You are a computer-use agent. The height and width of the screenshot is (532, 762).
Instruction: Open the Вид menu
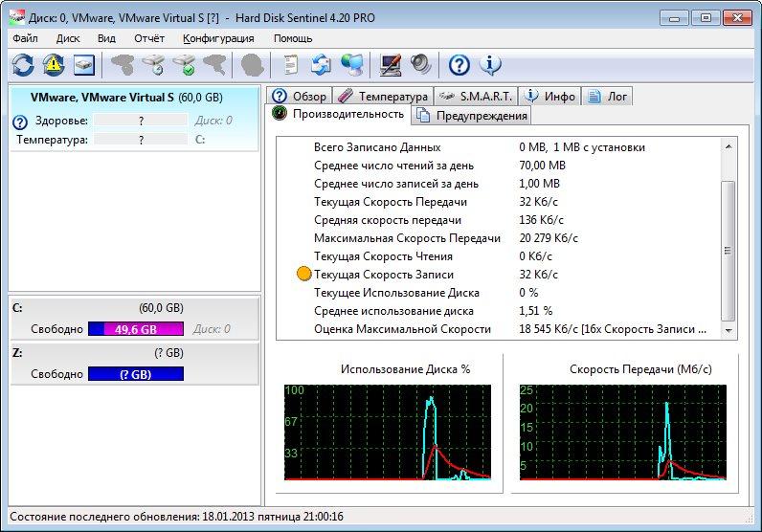106,38
